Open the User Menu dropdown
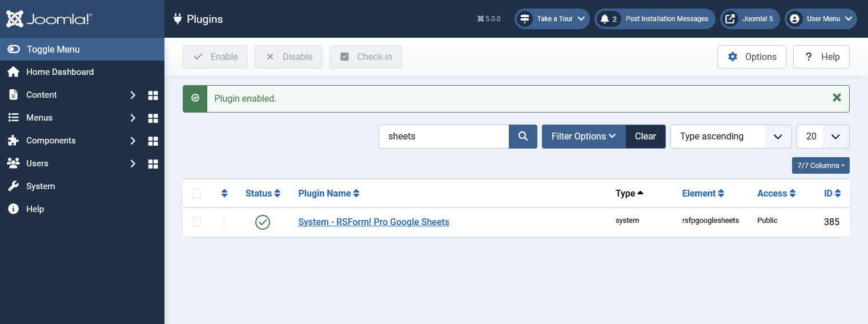Screen dimensions: 868x324 point(821,19)
